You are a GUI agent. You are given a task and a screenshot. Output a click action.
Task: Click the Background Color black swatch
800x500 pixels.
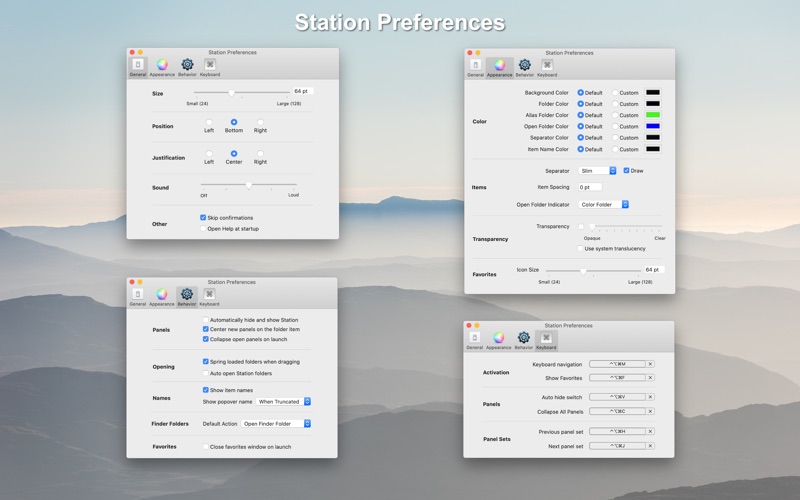[x=653, y=92]
